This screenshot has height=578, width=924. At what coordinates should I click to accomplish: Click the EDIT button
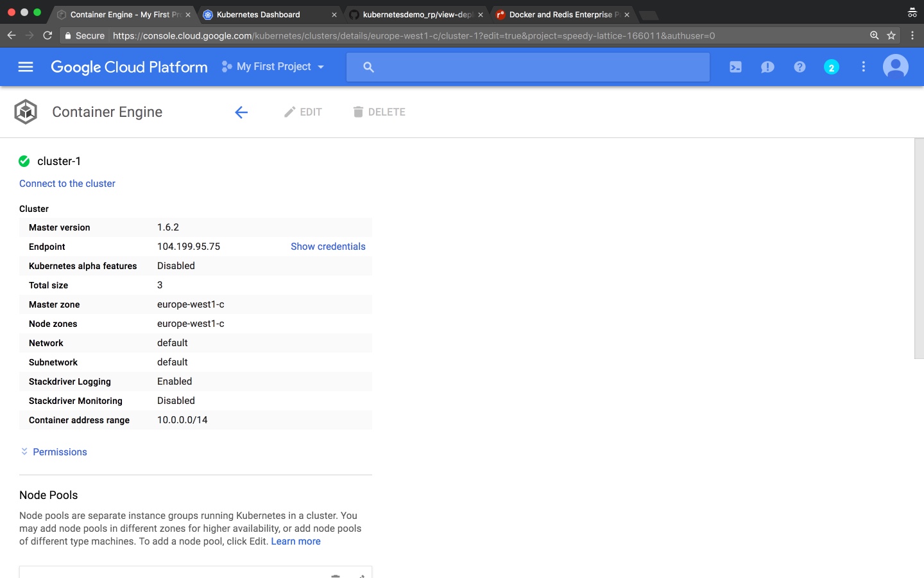click(x=303, y=112)
